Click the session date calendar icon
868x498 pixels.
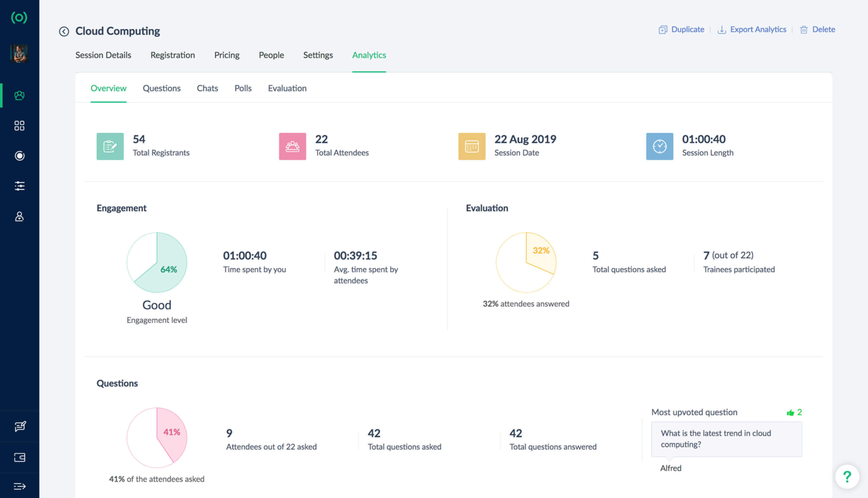click(x=472, y=146)
